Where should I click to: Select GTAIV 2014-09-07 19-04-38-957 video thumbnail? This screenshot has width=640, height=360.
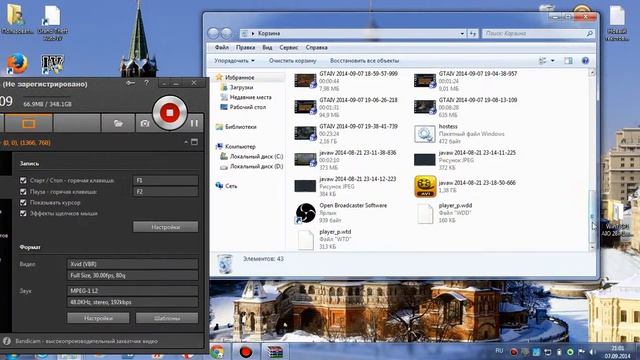point(425,81)
